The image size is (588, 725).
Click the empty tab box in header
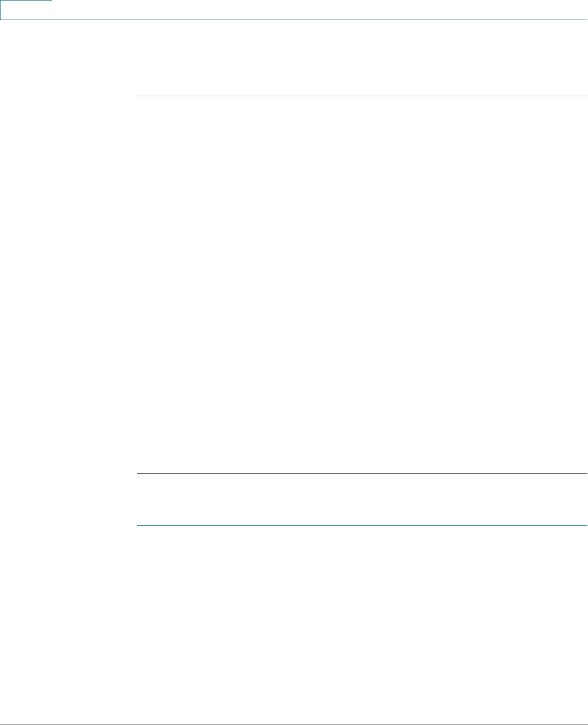[x=26, y=10]
